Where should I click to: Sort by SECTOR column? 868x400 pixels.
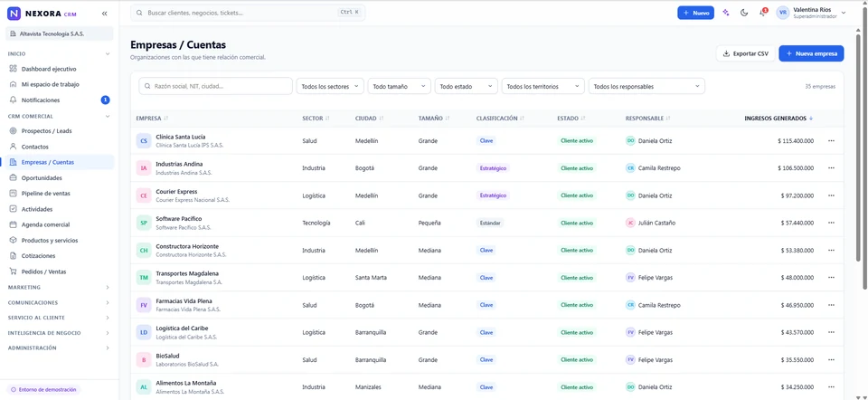[x=316, y=118]
